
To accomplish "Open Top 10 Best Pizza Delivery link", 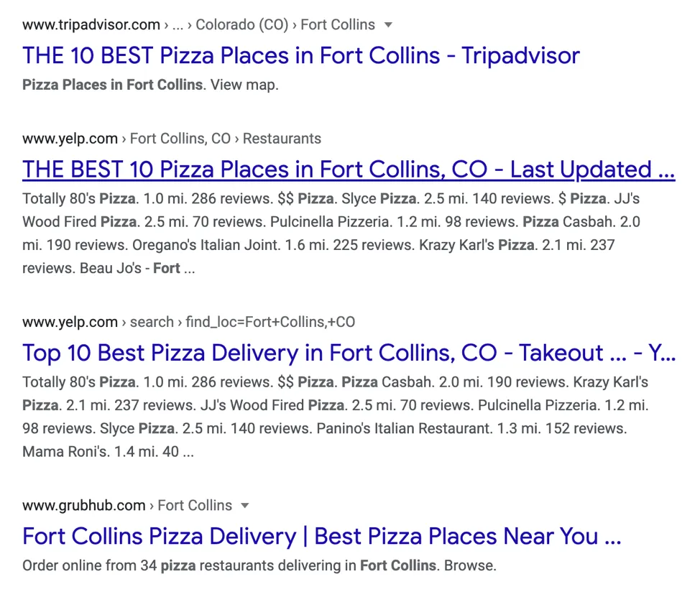I will coord(348,353).
